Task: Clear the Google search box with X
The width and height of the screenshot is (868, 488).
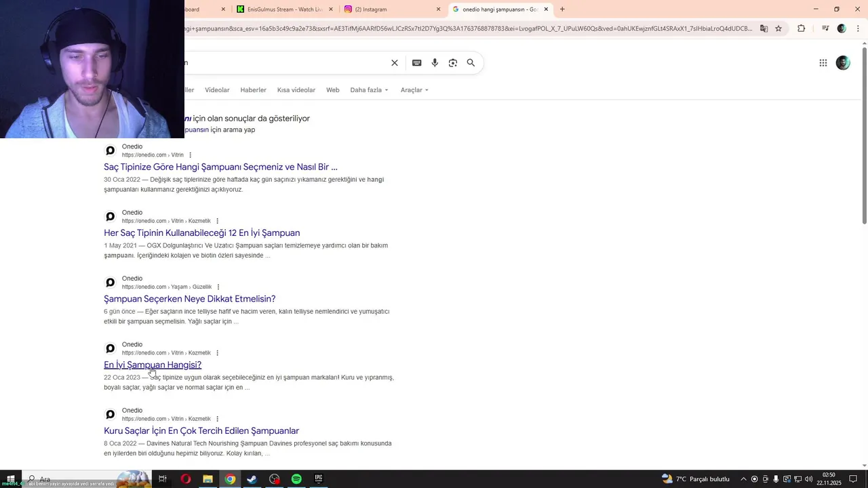Action: (395, 63)
